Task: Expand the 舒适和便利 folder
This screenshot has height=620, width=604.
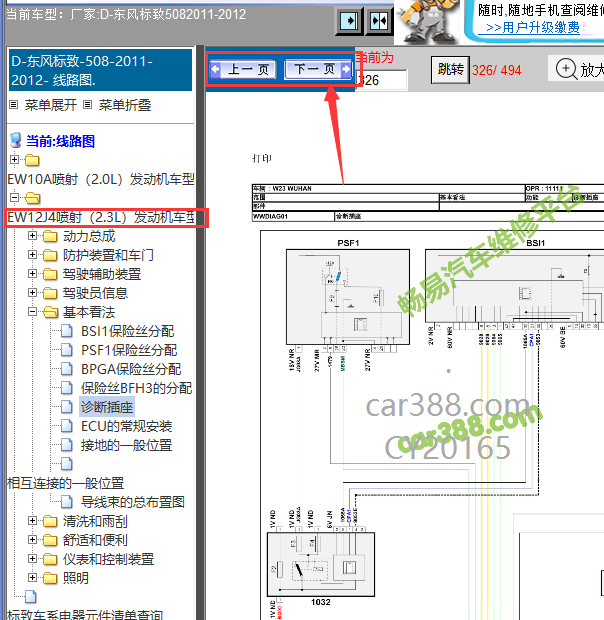Action: coord(32,540)
